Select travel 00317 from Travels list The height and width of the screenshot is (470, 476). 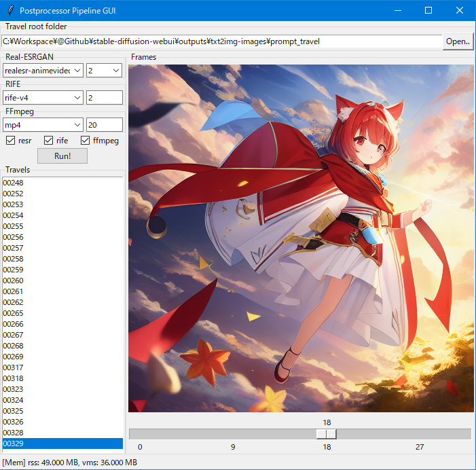pyautogui.click(x=14, y=367)
